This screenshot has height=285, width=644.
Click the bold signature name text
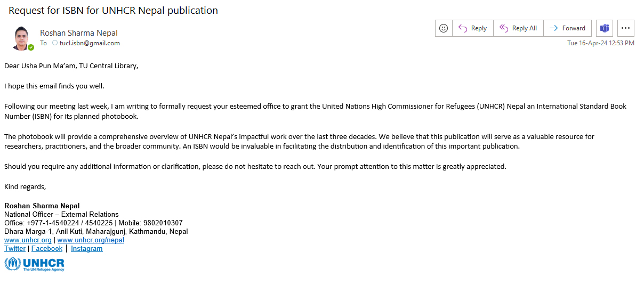coord(42,206)
